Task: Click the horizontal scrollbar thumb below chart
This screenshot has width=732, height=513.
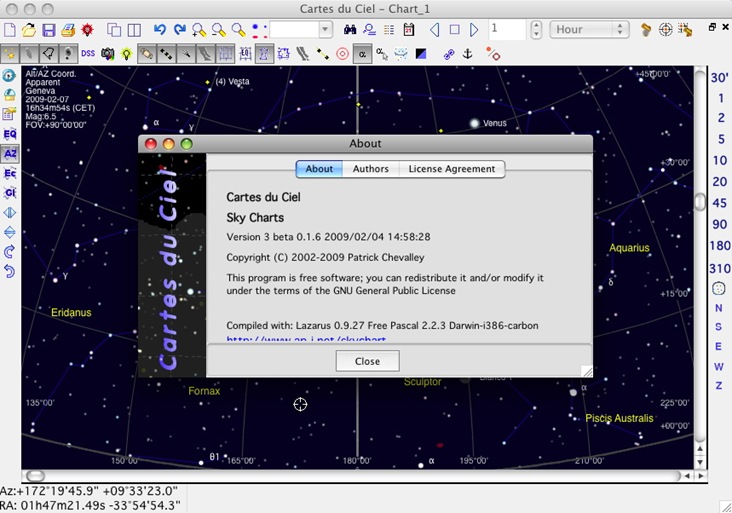Action: 35,476
